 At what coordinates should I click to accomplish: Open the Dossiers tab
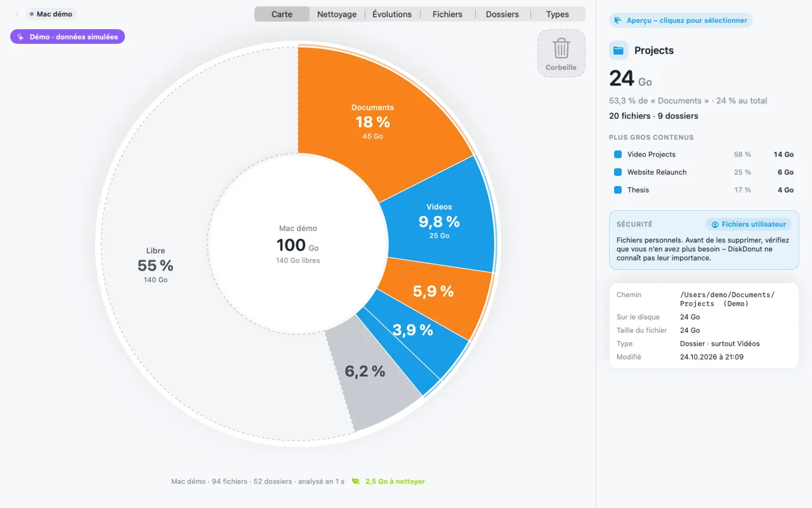click(502, 14)
